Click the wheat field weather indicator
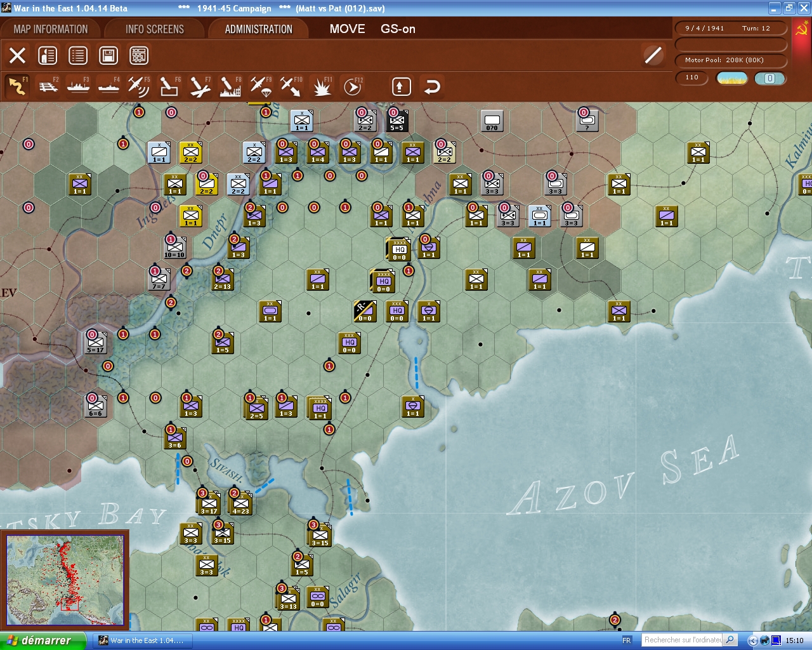Viewport: 812px width, 650px height. coord(732,78)
